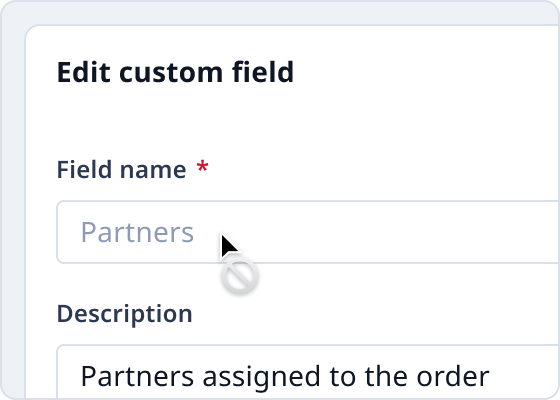This screenshot has width=560, height=400.
Task: Click the disabled Field name input box
Action: tap(308, 232)
